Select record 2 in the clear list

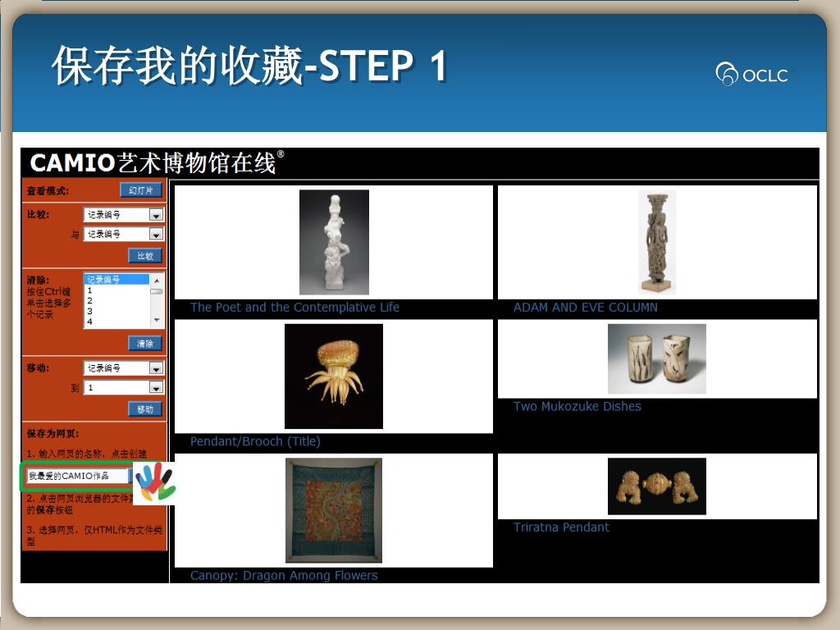116,300
